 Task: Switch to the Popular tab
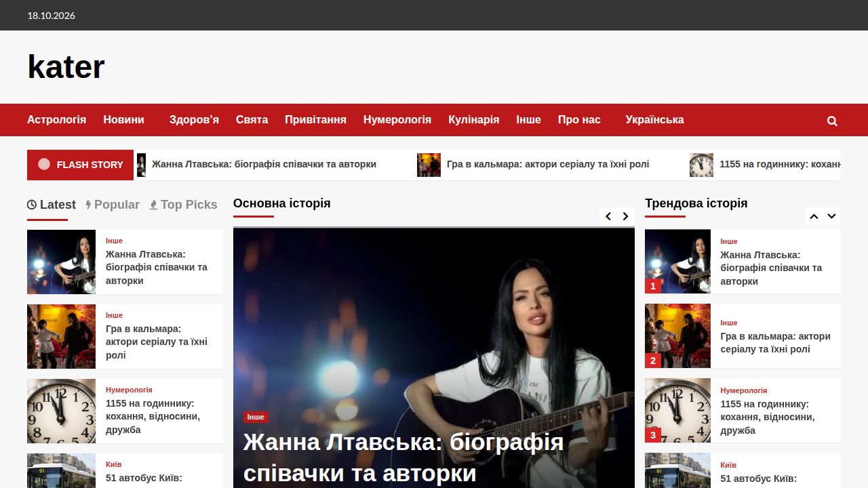pyautogui.click(x=113, y=205)
